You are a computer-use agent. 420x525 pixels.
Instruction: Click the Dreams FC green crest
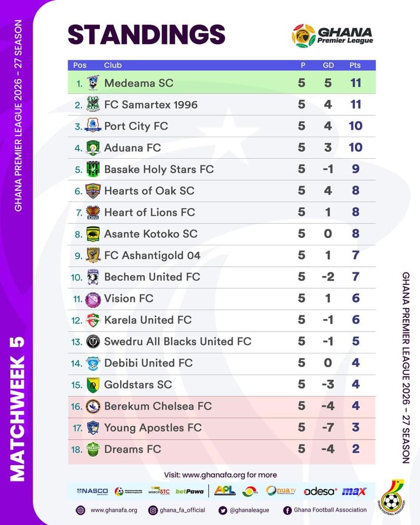click(x=93, y=449)
